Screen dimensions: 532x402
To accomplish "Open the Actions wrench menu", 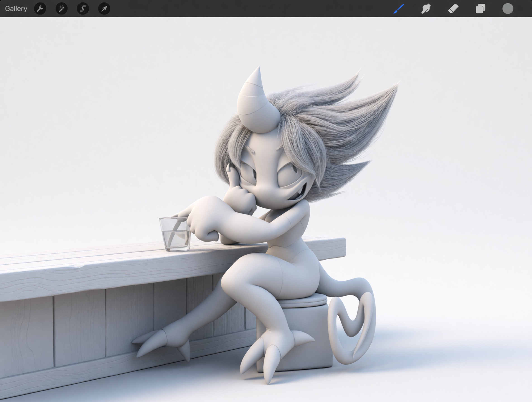I will [x=40, y=9].
